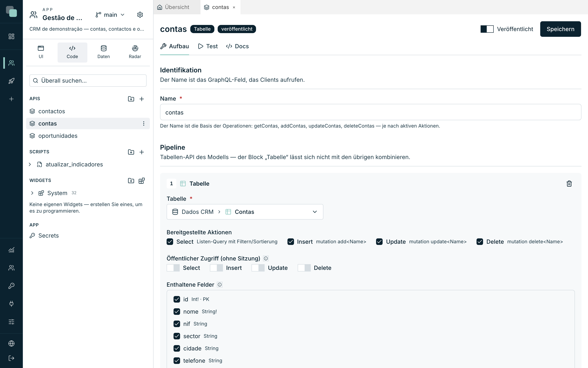Viewport: 588px width, 368px height.
Task: Close the contas tab
Action: 234,7
